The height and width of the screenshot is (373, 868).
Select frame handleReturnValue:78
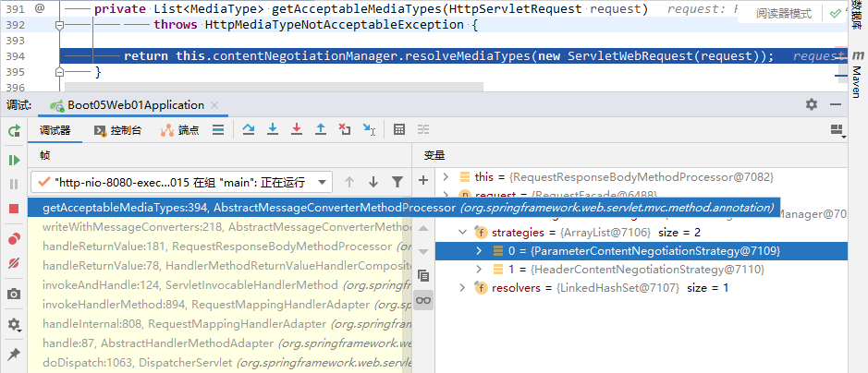click(x=220, y=266)
